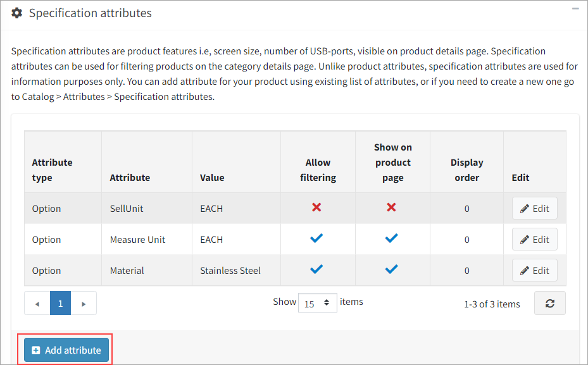The height and width of the screenshot is (365, 588).
Task: Click the Stainless Steel value cell
Action: pos(230,271)
